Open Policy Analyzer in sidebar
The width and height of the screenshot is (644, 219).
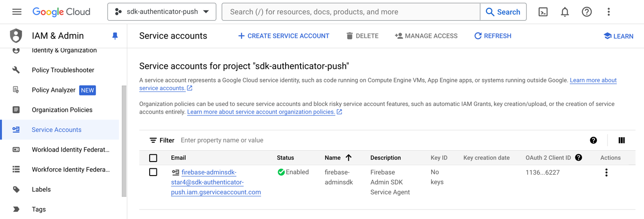53,90
